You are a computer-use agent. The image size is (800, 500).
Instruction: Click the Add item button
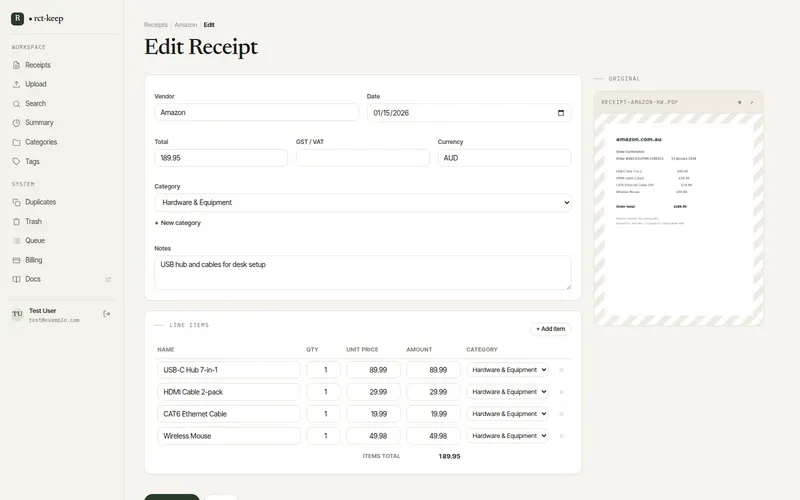pyautogui.click(x=551, y=329)
